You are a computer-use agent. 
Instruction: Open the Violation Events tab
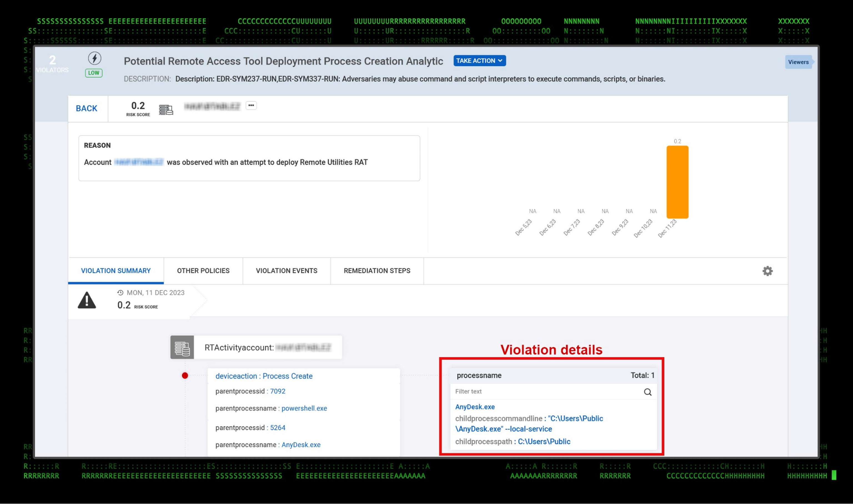(x=286, y=271)
